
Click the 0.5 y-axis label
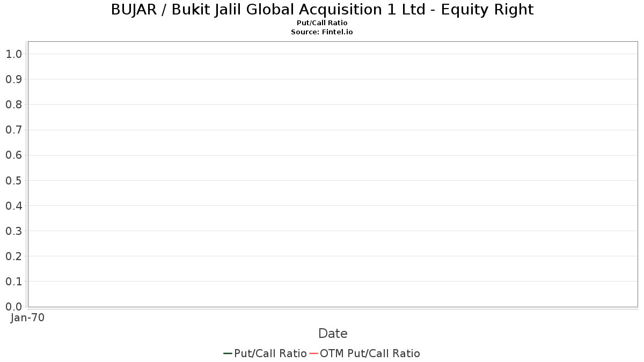tap(13, 180)
